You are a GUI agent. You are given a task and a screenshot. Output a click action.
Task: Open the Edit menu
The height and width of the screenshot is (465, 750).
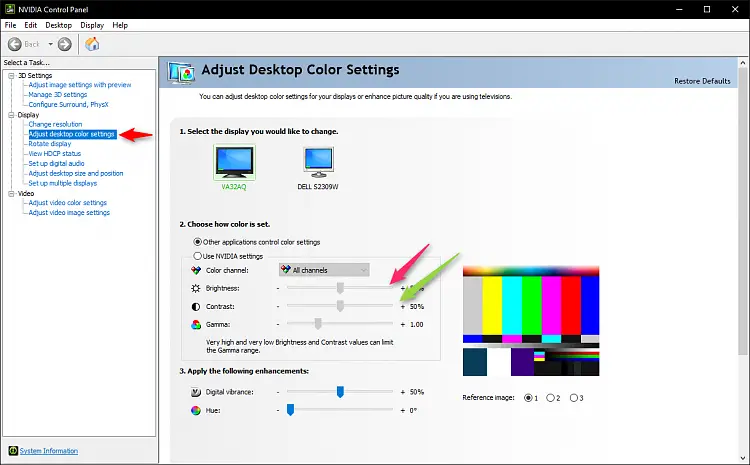(31, 25)
